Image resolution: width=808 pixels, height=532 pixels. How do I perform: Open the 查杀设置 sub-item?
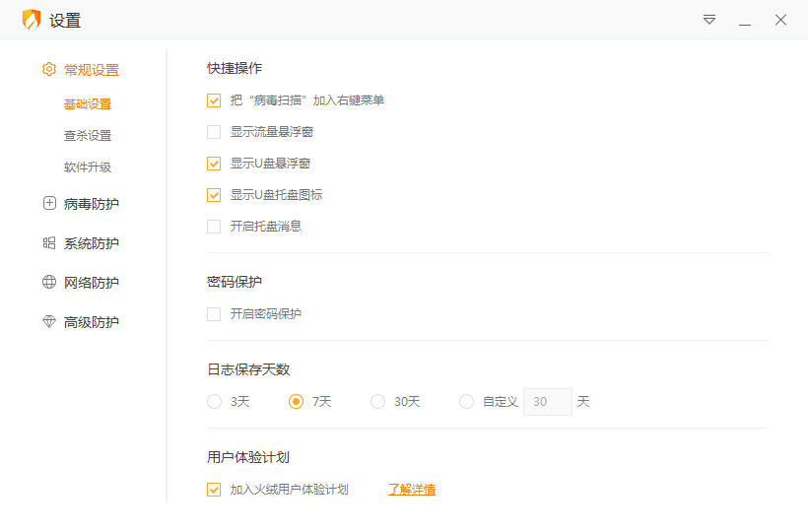[x=88, y=136]
